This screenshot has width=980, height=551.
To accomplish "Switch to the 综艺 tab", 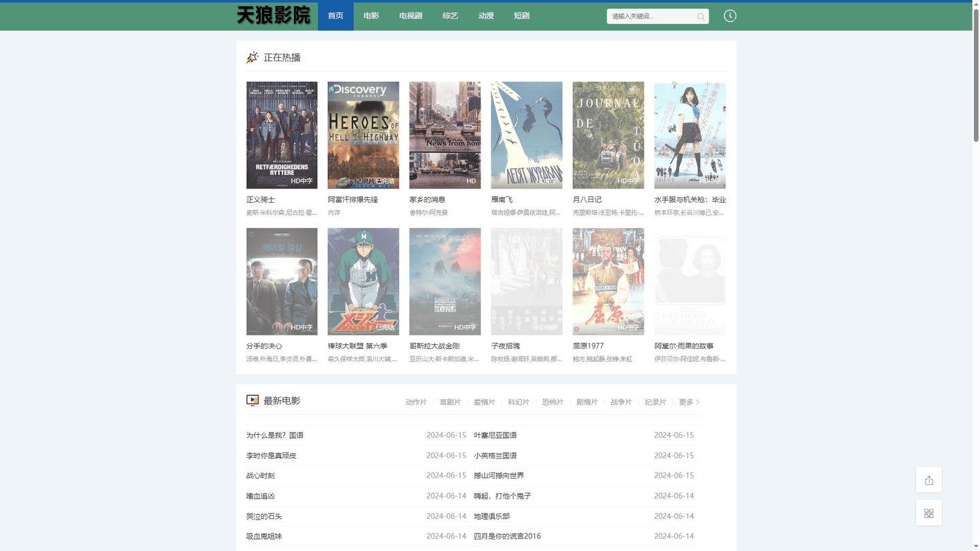I will (451, 16).
